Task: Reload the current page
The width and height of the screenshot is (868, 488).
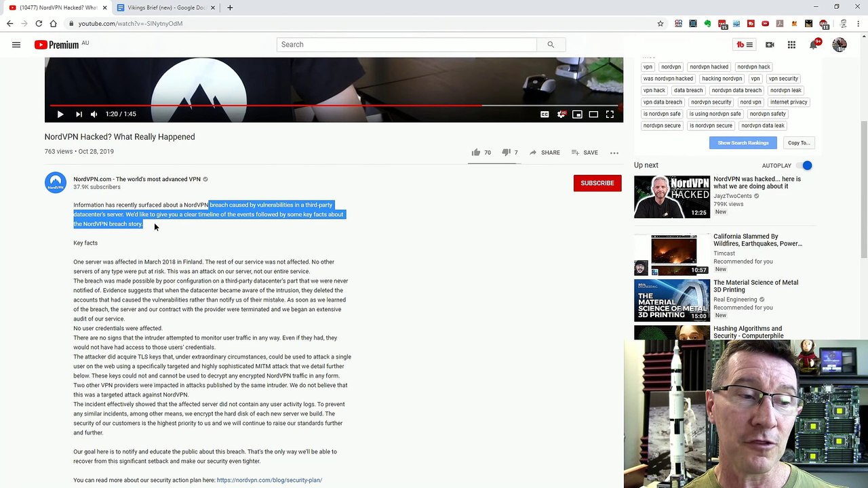Action: (x=39, y=24)
